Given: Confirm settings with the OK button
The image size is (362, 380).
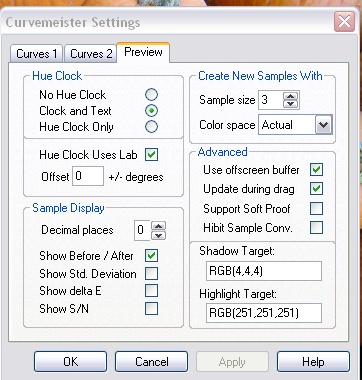Looking at the screenshot, I should (x=70, y=362).
